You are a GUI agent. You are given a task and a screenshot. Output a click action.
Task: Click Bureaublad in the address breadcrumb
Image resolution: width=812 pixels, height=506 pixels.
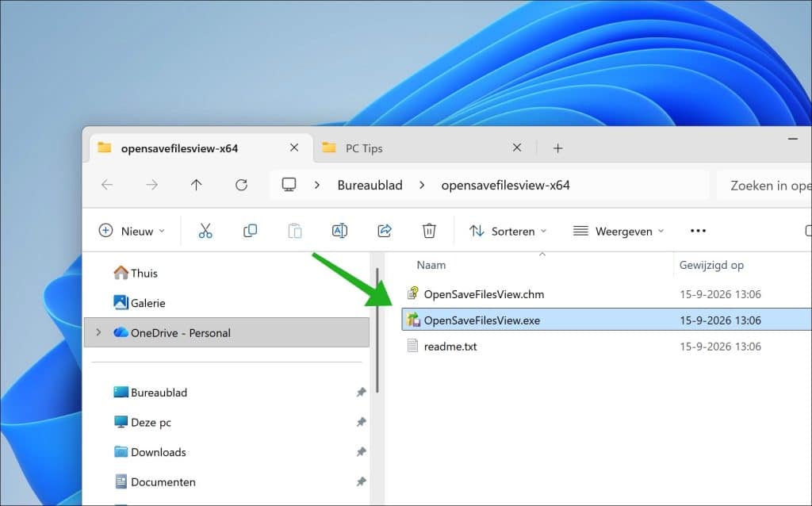(370, 186)
